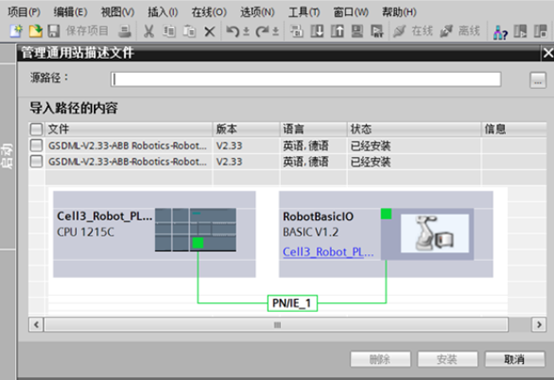554x380 pixels.
Task: Click the Redo arrow icon
Action: (262, 31)
